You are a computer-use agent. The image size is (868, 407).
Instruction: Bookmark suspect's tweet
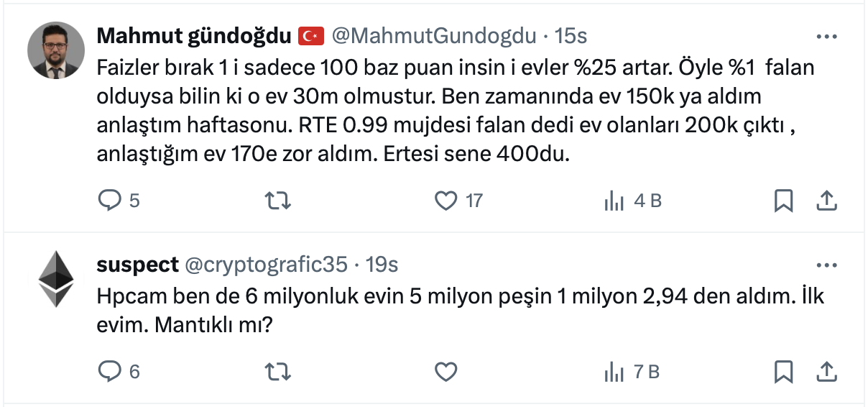[x=783, y=371]
